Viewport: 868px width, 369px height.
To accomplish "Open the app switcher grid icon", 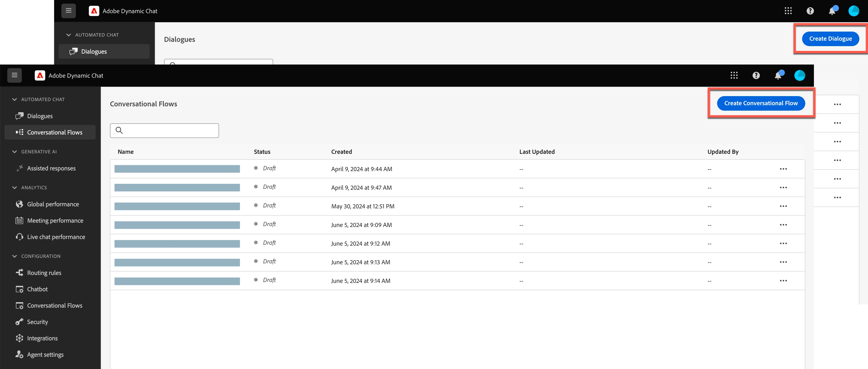I will coord(734,75).
